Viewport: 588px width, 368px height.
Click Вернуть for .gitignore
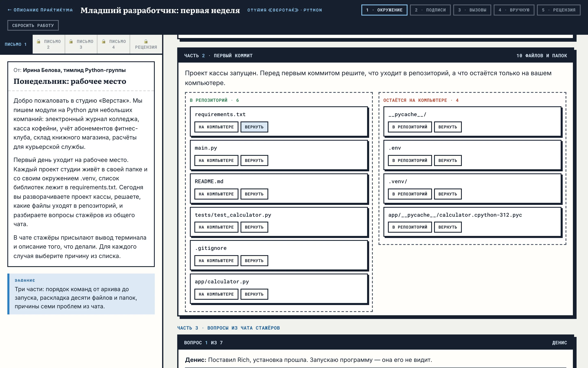coord(254,261)
